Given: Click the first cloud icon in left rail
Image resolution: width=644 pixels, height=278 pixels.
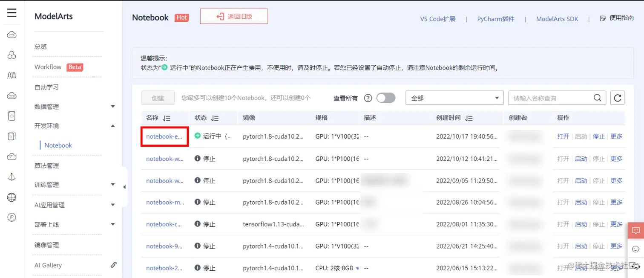Looking at the screenshot, I should pos(12,35).
